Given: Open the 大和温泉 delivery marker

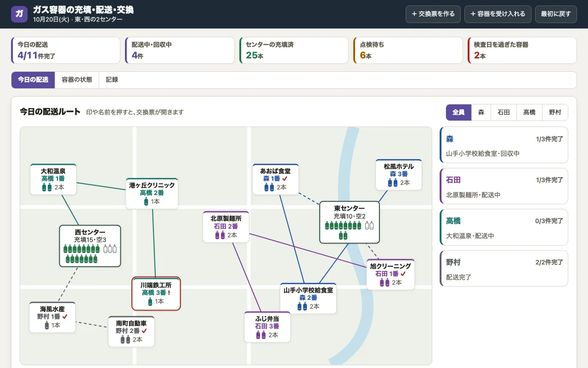Looking at the screenshot, I should (x=53, y=179).
